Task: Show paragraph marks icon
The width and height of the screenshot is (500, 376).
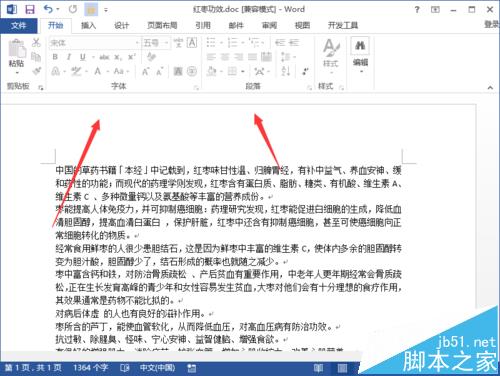Action: [306, 71]
